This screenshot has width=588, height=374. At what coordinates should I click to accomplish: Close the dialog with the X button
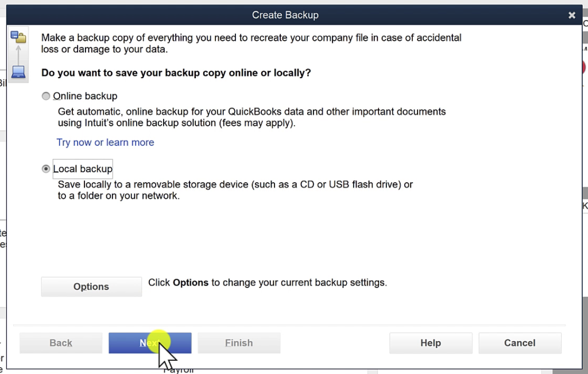(572, 15)
